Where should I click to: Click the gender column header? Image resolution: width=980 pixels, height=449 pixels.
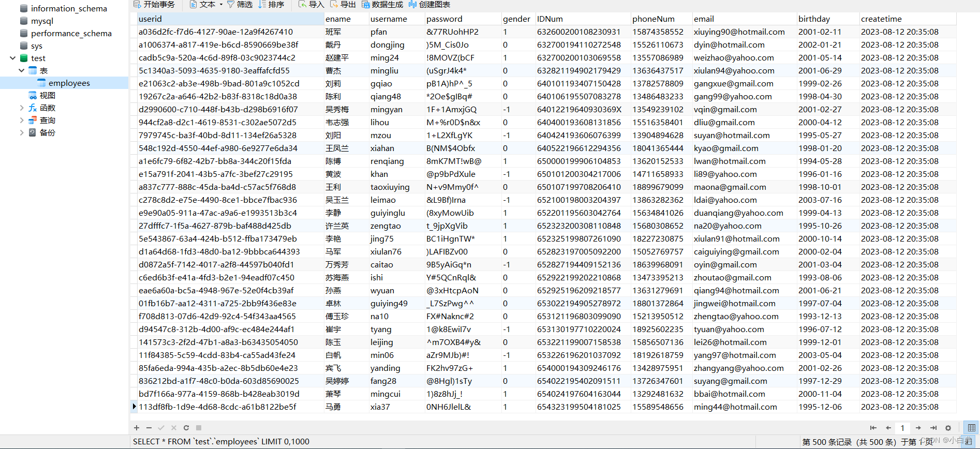(518, 19)
